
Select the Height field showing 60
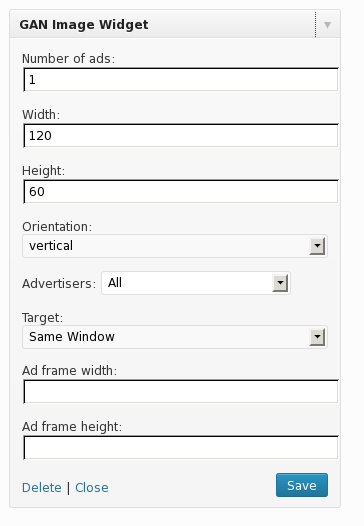pyautogui.click(x=180, y=192)
